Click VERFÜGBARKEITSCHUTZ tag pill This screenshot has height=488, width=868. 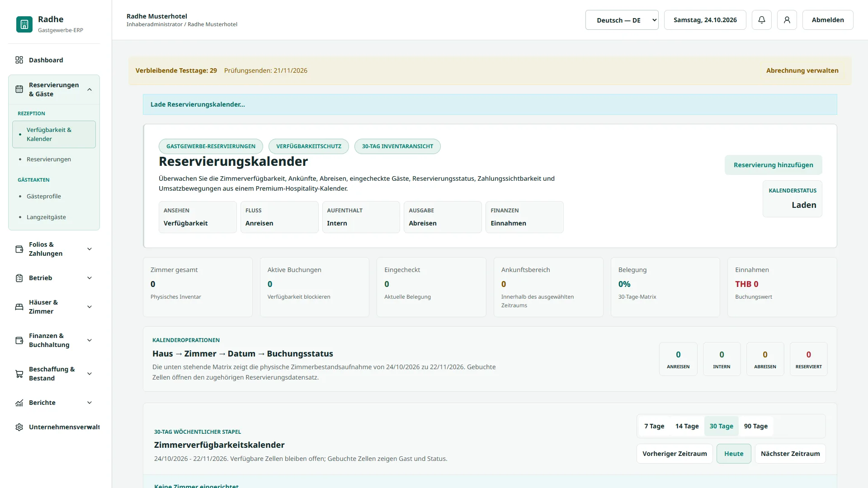click(308, 146)
